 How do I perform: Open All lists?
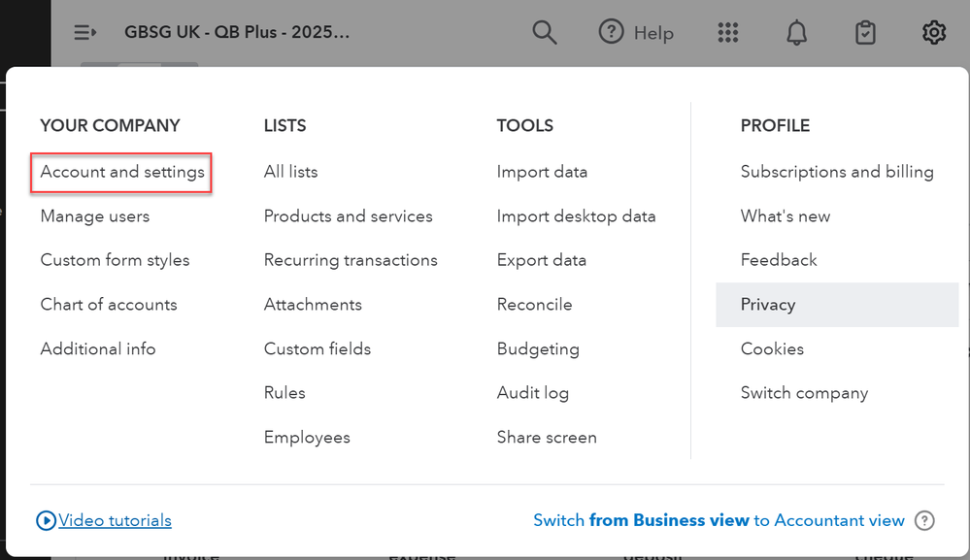[290, 172]
